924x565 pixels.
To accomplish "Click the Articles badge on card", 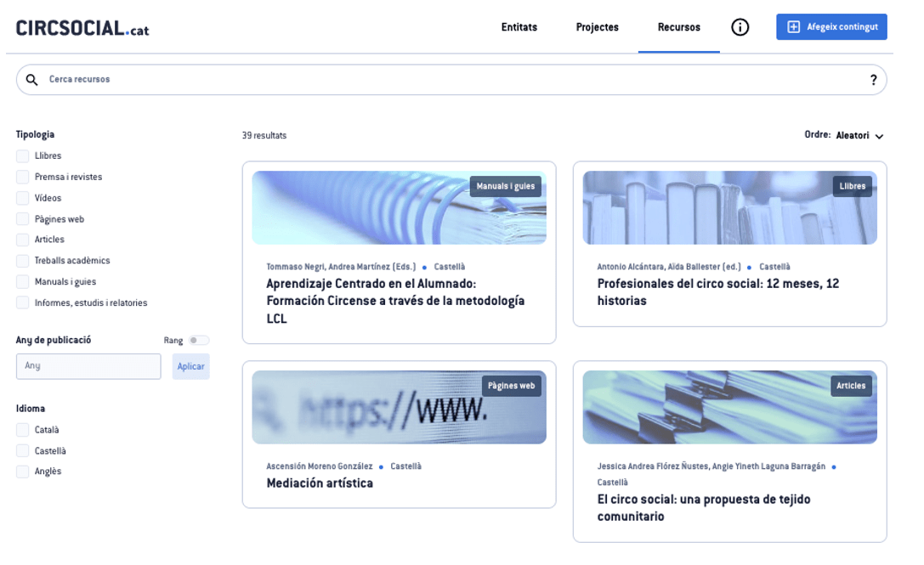I will 851,386.
